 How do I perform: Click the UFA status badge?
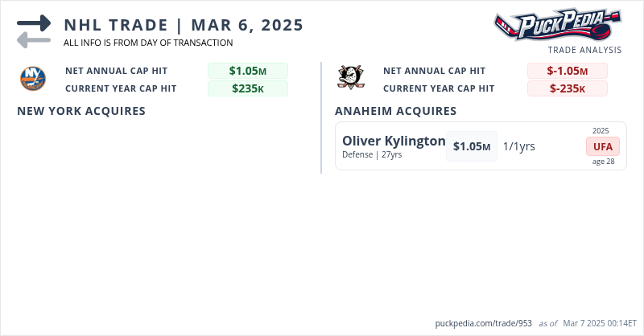tap(602, 147)
